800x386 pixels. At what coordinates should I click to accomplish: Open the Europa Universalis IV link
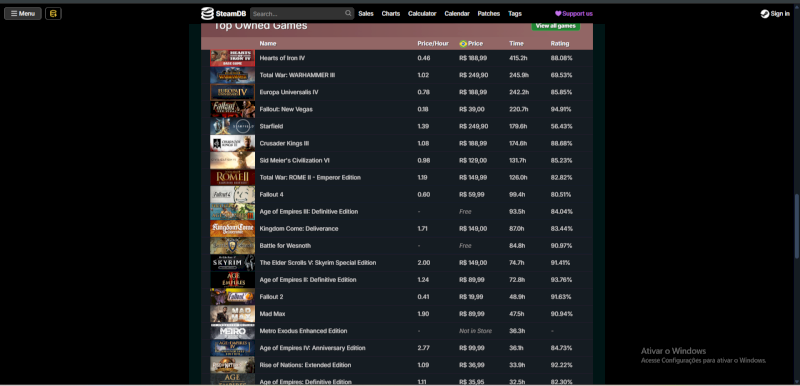tap(289, 92)
